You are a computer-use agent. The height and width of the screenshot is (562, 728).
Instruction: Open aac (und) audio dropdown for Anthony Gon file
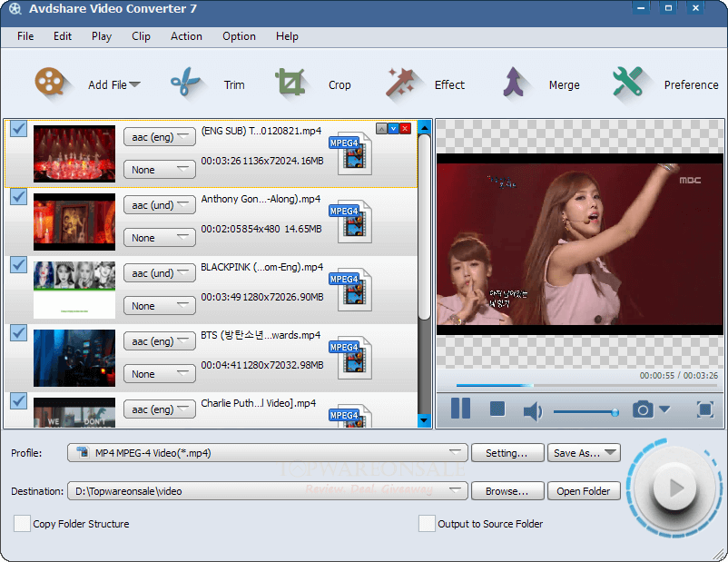[159, 205]
